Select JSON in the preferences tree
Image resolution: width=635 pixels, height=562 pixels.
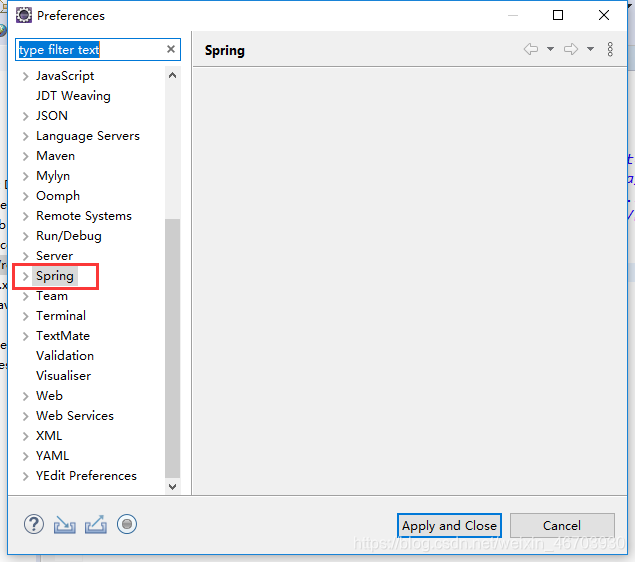52,116
